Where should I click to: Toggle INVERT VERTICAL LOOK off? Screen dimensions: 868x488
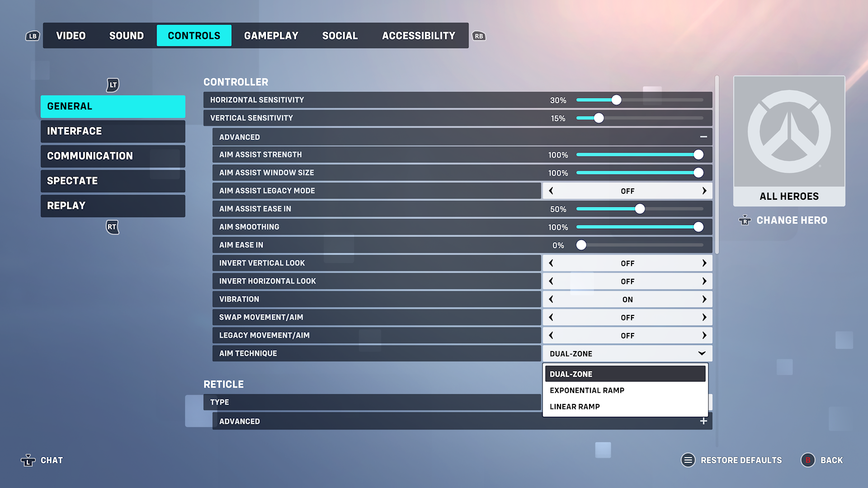[627, 263]
